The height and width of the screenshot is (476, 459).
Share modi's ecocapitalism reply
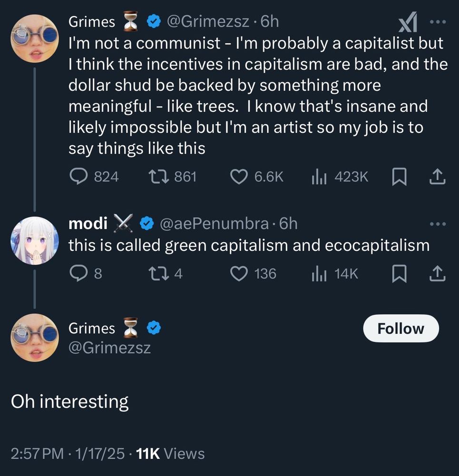(x=437, y=274)
